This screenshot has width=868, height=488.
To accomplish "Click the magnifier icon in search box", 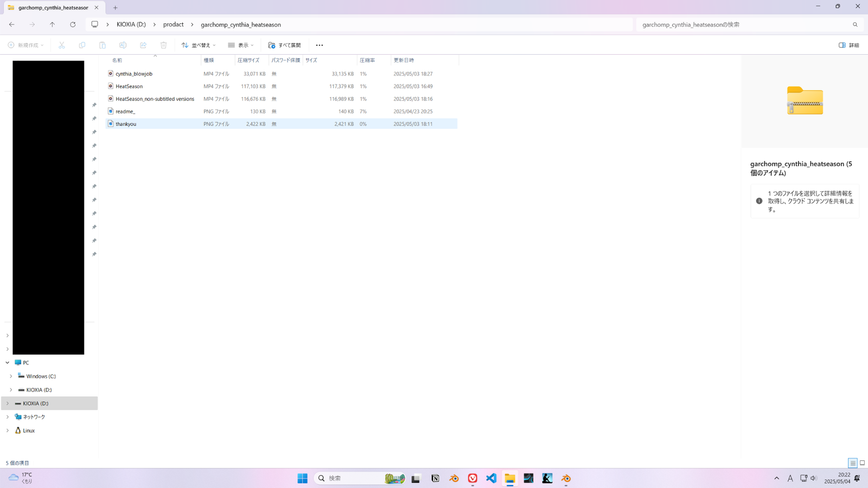I will click(x=855, y=24).
